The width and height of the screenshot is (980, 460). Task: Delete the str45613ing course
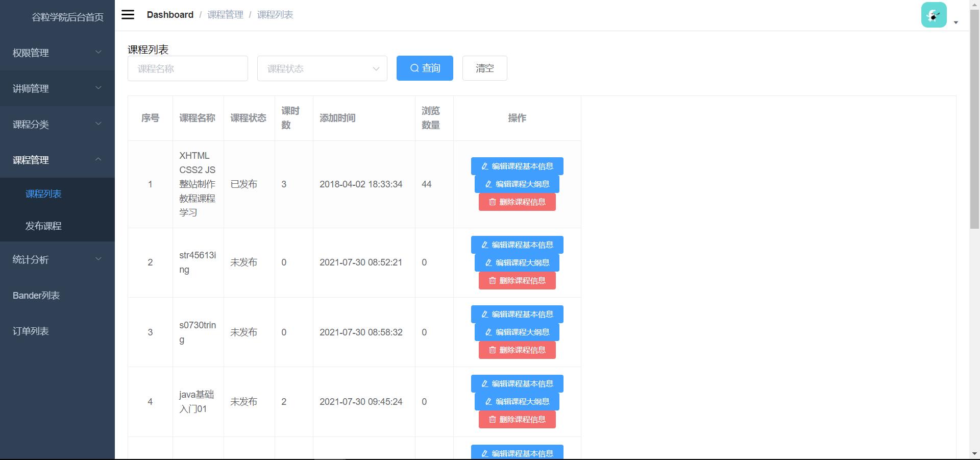click(x=517, y=280)
